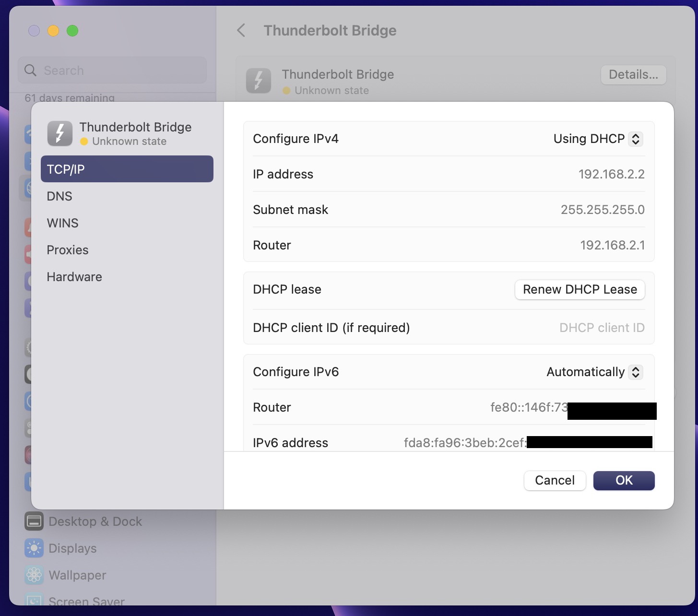Click the '61 days remaining' text
This screenshot has width=698, height=616.
(70, 98)
